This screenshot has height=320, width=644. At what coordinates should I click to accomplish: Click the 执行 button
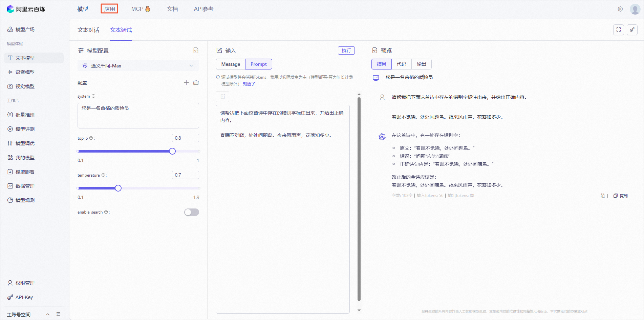click(x=346, y=51)
